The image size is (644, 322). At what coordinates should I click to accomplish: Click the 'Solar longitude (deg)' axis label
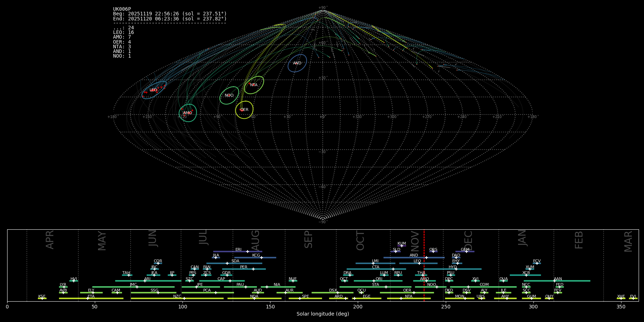pos(323,314)
